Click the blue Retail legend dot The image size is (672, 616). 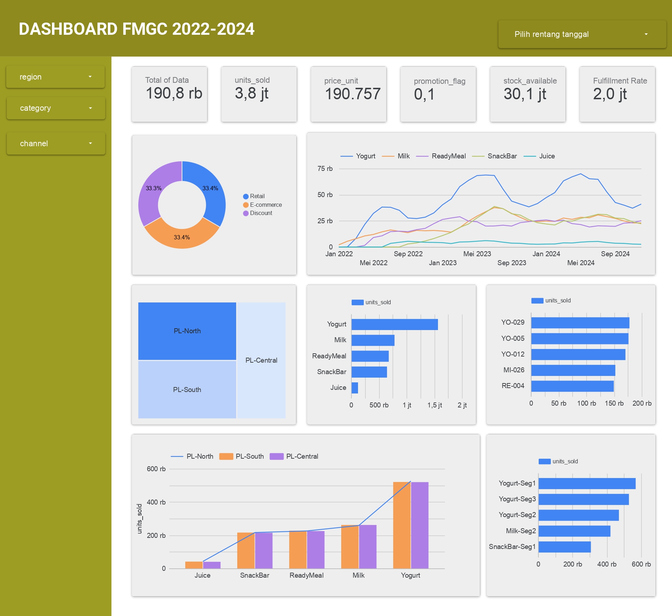[246, 196]
